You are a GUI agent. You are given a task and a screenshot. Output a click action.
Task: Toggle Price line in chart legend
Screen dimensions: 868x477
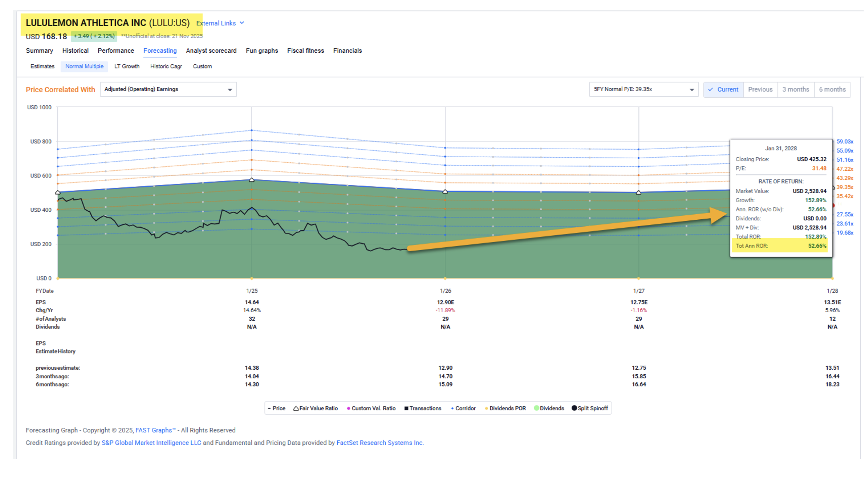[x=269, y=408]
